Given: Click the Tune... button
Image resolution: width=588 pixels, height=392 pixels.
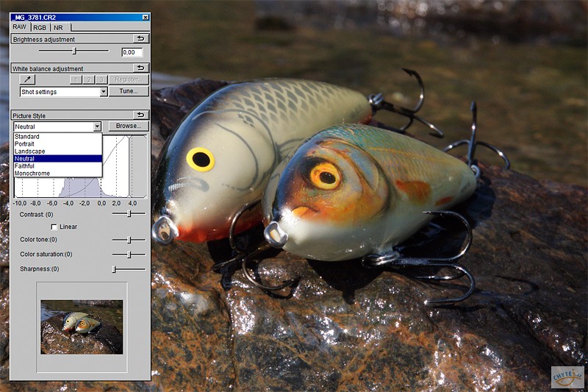Looking at the screenshot, I should click(x=129, y=91).
